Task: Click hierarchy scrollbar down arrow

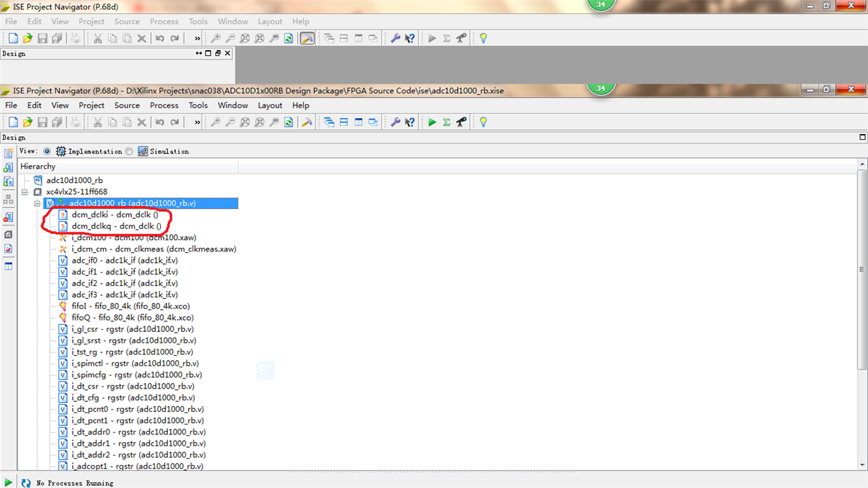Action: 862,465
